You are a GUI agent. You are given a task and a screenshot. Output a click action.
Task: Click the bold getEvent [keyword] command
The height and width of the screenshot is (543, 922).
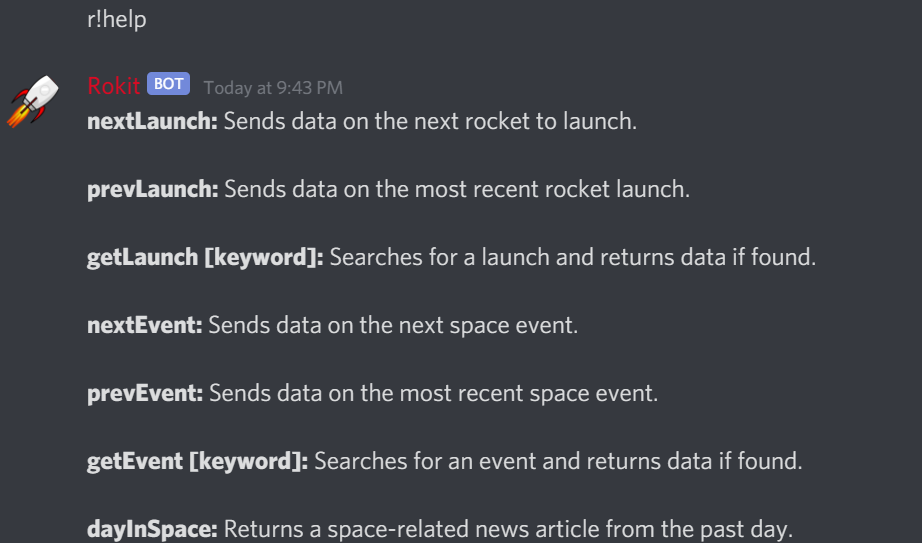(199, 461)
